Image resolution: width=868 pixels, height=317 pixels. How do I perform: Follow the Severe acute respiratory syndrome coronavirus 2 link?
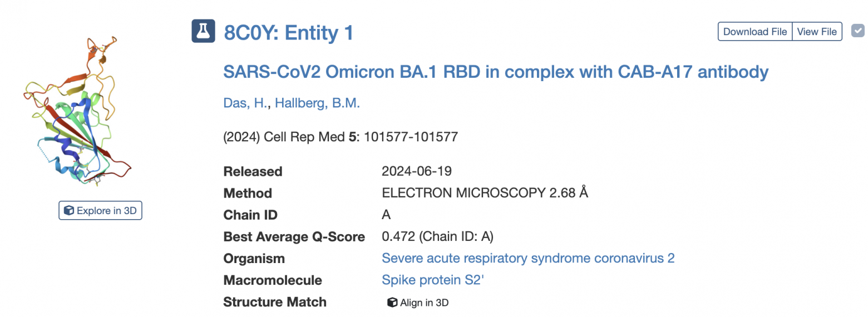tap(528, 259)
